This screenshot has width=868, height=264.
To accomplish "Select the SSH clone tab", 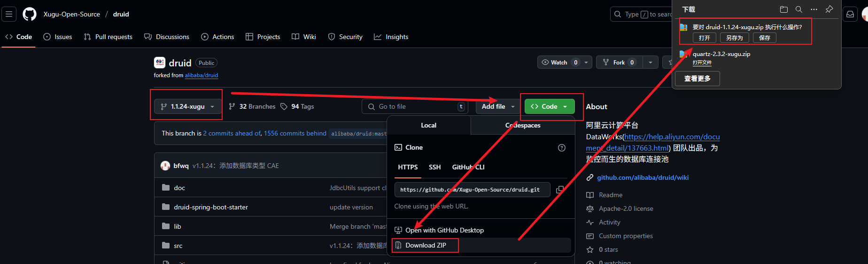I will point(434,167).
